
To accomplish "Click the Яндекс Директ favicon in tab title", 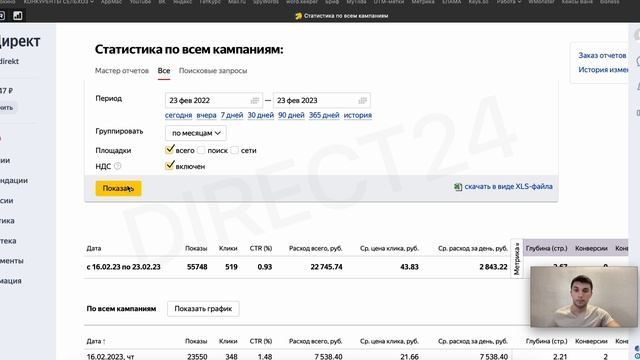I will [298, 16].
